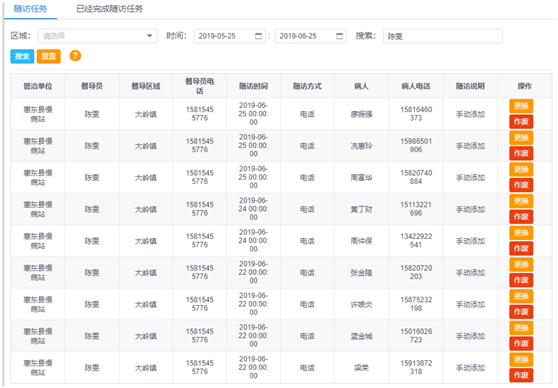Viewport: 558px width, 388px height.
Task: Select patient phone cell 15875232198
Action: [416, 304]
